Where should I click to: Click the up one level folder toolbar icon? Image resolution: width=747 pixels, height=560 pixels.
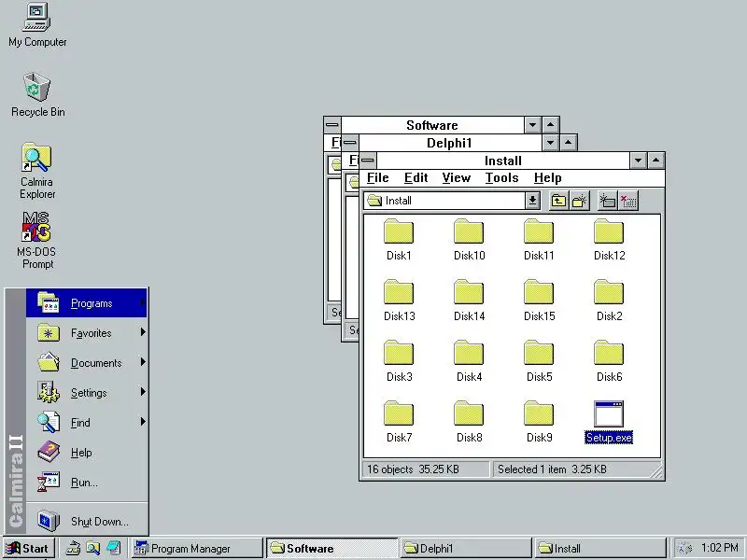pos(558,201)
